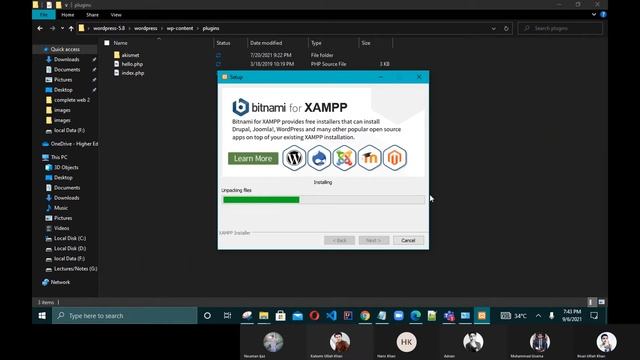Open Network in navigation pane

click(60, 282)
